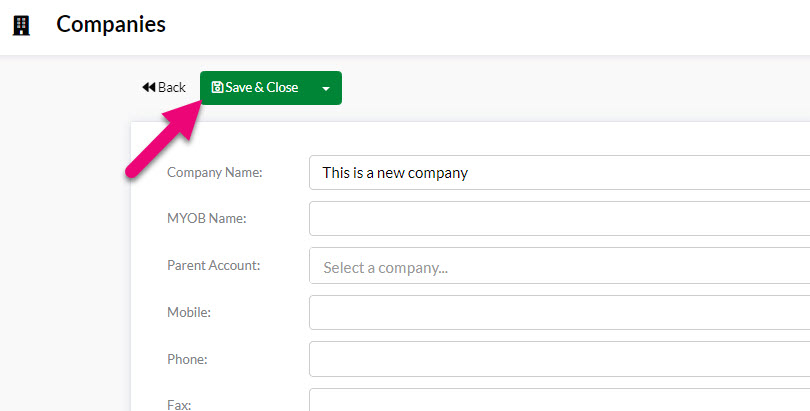Click the Fax label text
This screenshot has width=810, height=411.
coord(179,405)
